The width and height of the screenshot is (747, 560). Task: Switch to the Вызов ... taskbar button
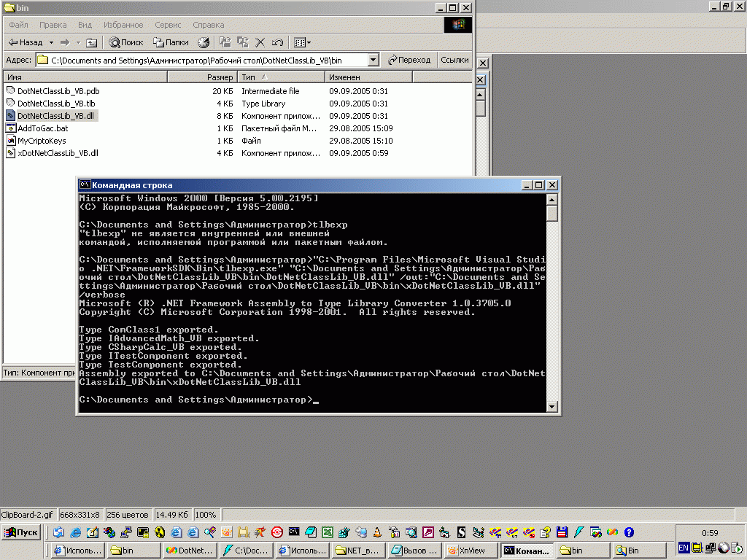(x=415, y=551)
